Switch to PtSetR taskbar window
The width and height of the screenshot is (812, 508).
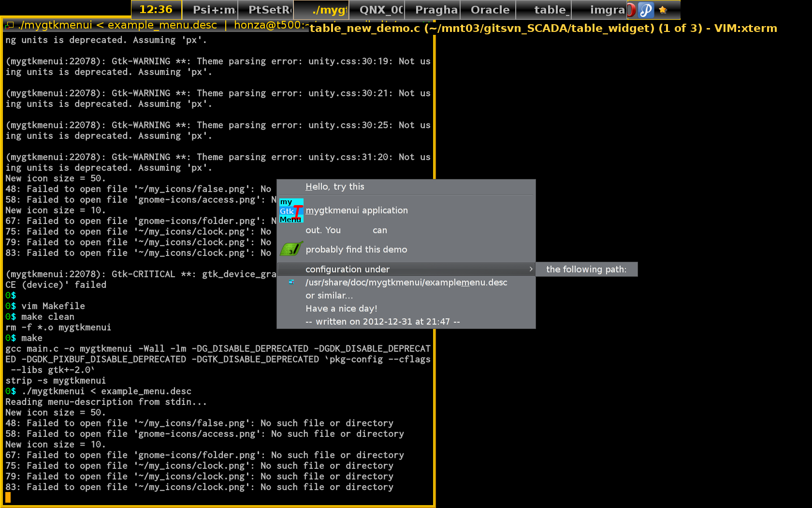[265, 10]
